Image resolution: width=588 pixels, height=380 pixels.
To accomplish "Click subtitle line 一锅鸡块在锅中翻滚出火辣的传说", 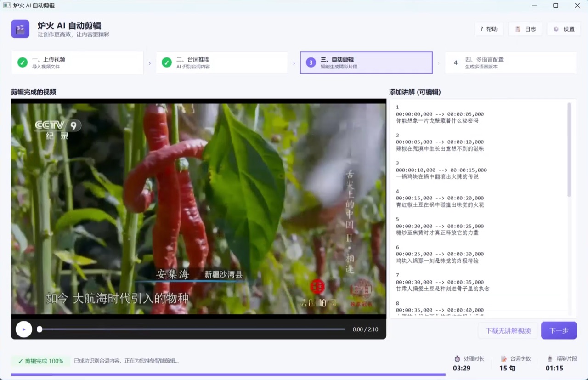I will (x=437, y=177).
